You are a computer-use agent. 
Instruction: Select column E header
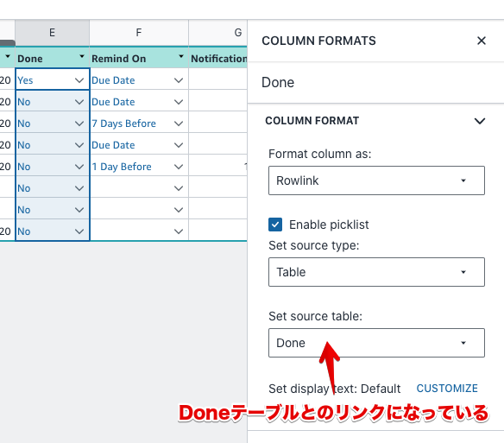(52, 33)
